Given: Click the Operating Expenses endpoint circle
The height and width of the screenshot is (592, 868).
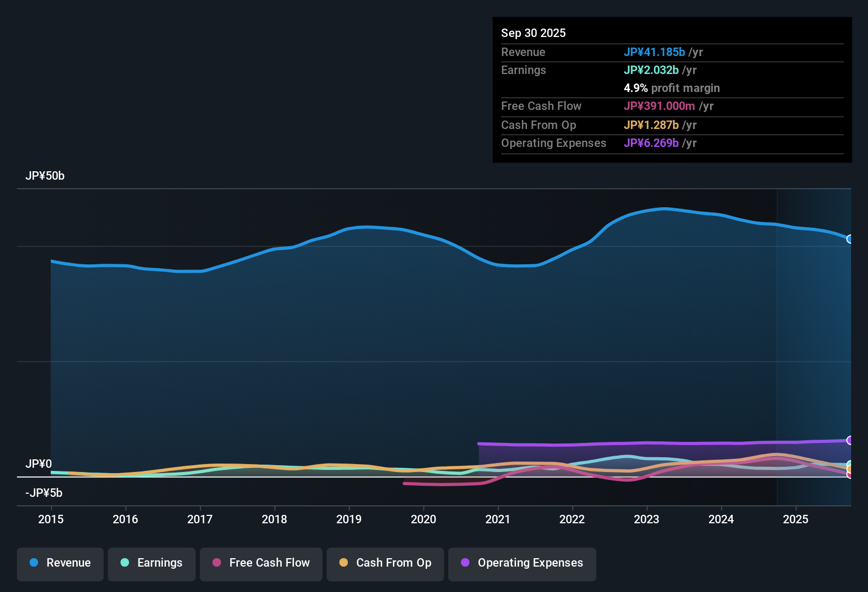Looking at the screenshot, I should 850,440.
